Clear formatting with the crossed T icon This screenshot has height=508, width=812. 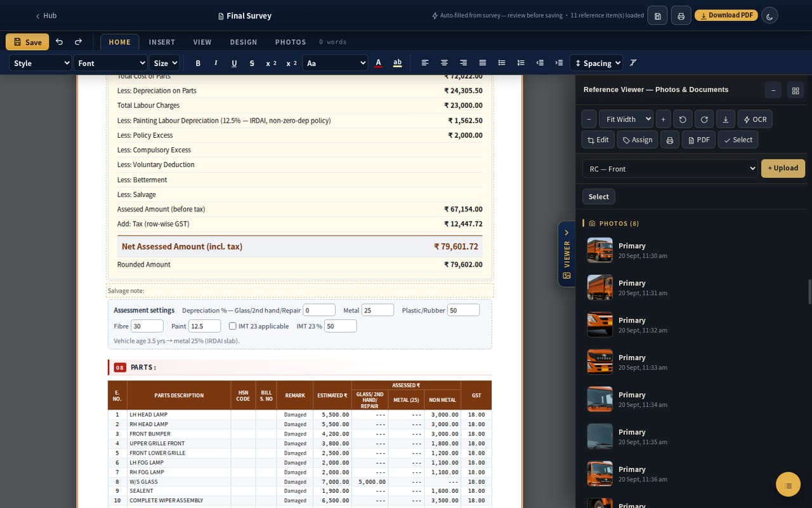633,63
